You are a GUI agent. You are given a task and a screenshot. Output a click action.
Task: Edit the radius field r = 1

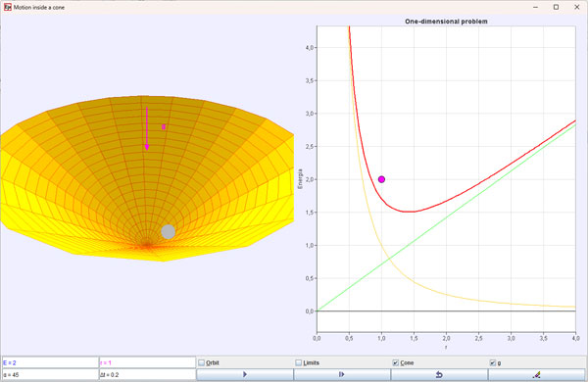click(147, 362)
